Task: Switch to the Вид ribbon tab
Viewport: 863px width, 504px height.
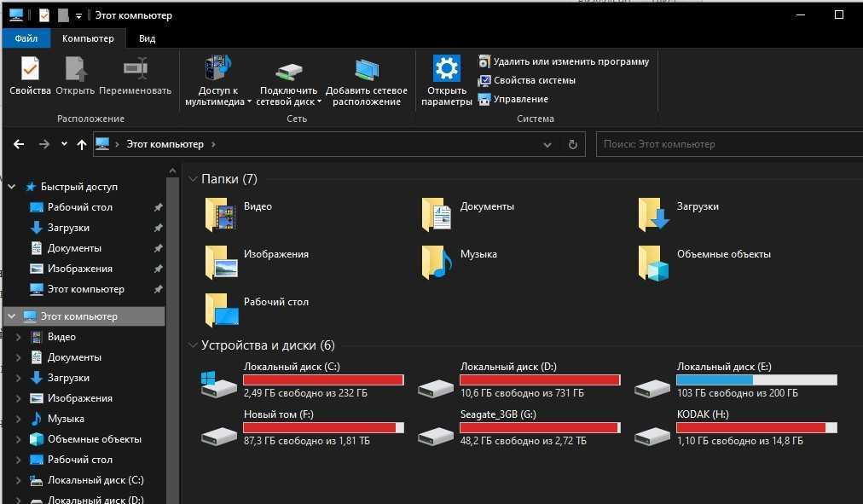Action: point(147,38)
